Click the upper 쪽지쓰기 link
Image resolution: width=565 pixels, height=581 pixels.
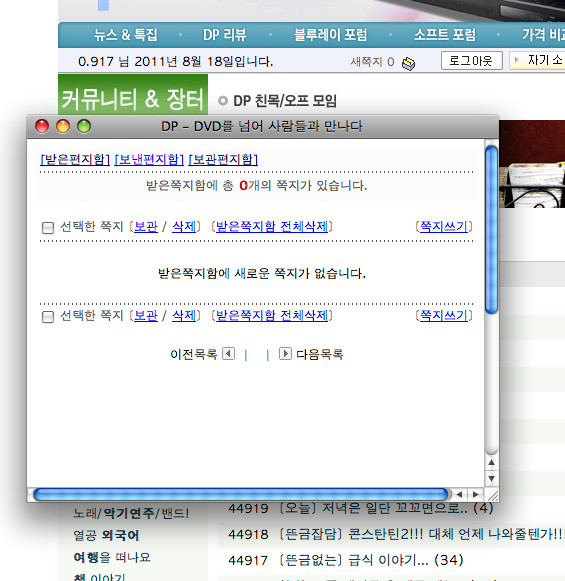click(x=444, y=226)
